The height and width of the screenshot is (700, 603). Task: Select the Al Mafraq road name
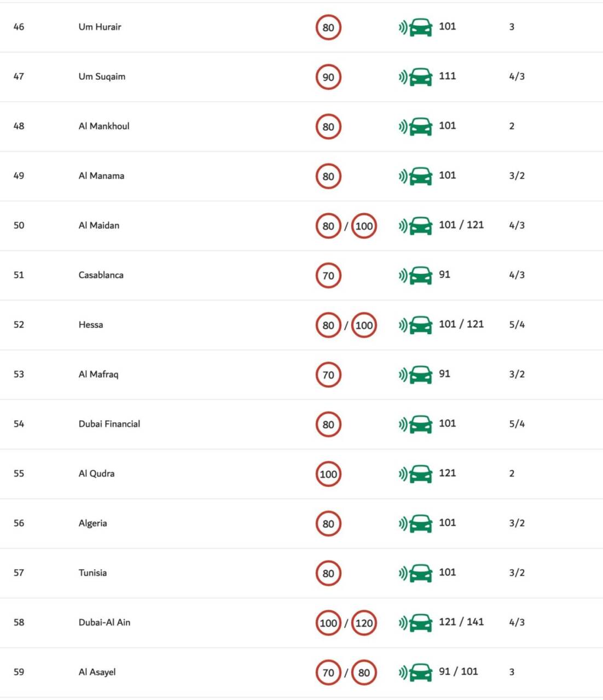(x=98, y=375)
